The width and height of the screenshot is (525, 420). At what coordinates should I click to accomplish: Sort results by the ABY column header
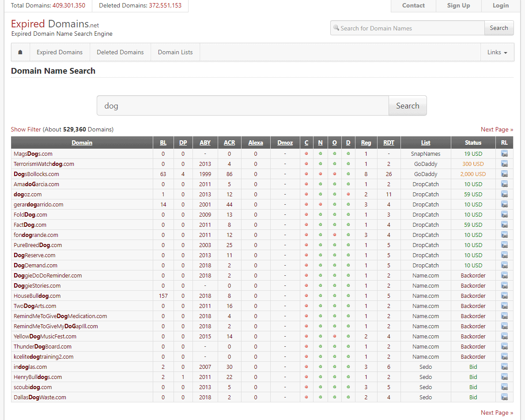[x=205, y=142]
